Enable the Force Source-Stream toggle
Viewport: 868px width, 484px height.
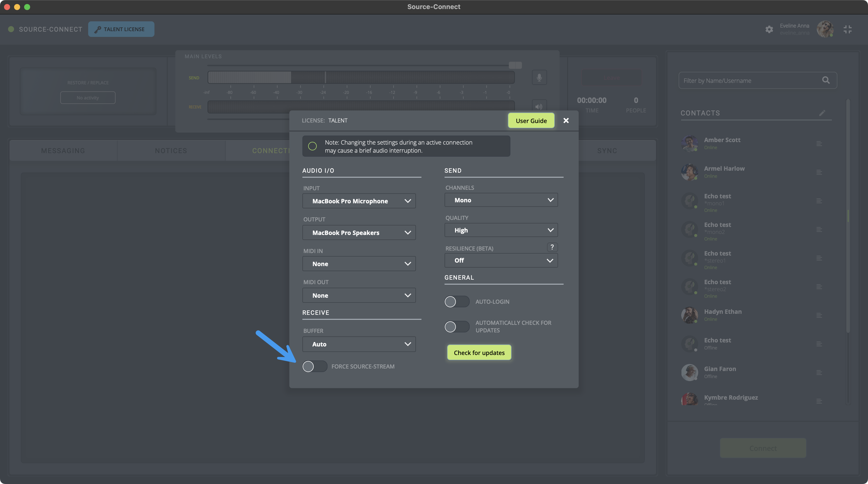click(x=314, y=366)
